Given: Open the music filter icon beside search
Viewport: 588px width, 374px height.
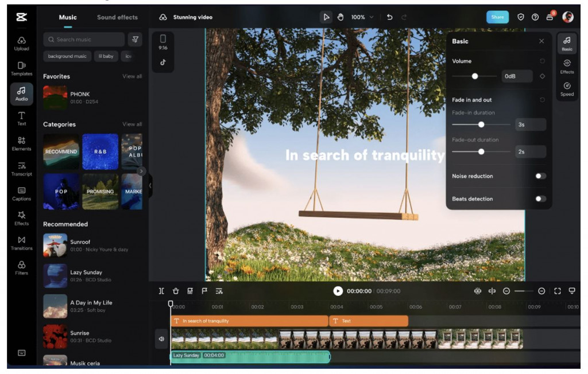Looking at the screenshot, I should pyautogui.click(x=135, y=40).
